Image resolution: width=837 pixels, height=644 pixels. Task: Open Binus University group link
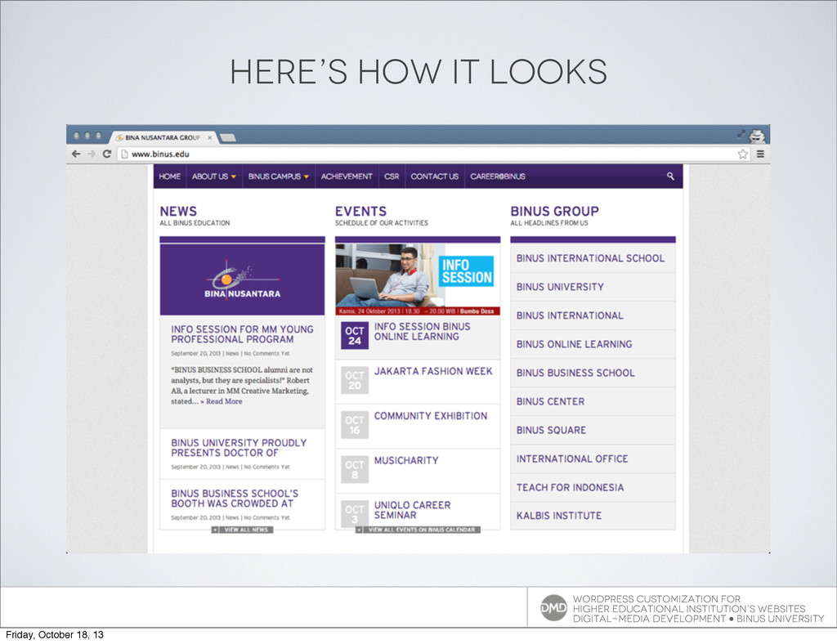pyautogui.click(x=593, y=287)
